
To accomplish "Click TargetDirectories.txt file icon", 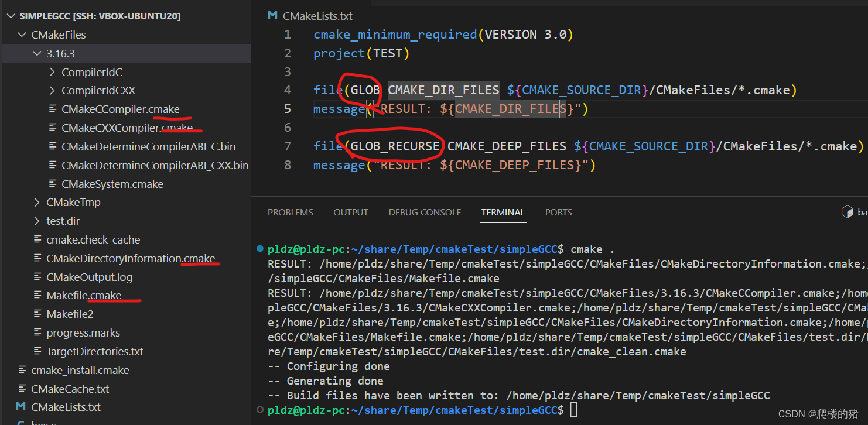I will coord(38,352).
